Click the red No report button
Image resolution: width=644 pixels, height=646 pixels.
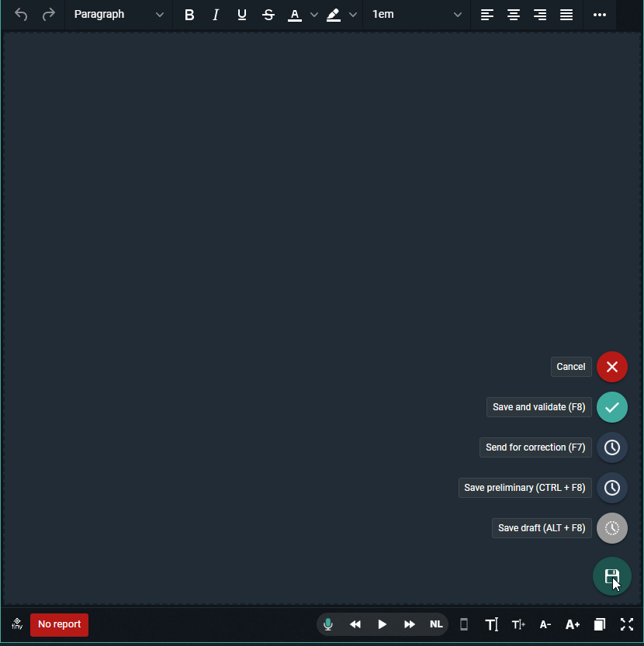pyautogui.click(x=59, y=624)
